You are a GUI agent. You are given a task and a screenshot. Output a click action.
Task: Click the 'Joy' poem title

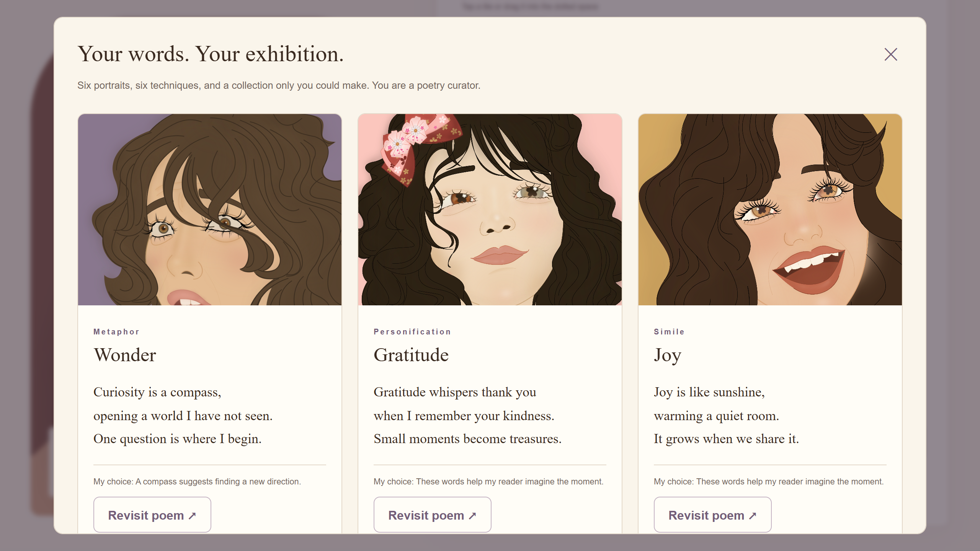point(668,355)
